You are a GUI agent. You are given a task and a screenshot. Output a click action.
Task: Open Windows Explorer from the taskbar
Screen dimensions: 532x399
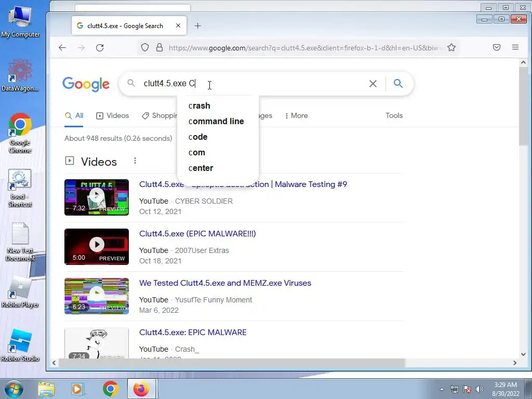(x=46, y=389)
